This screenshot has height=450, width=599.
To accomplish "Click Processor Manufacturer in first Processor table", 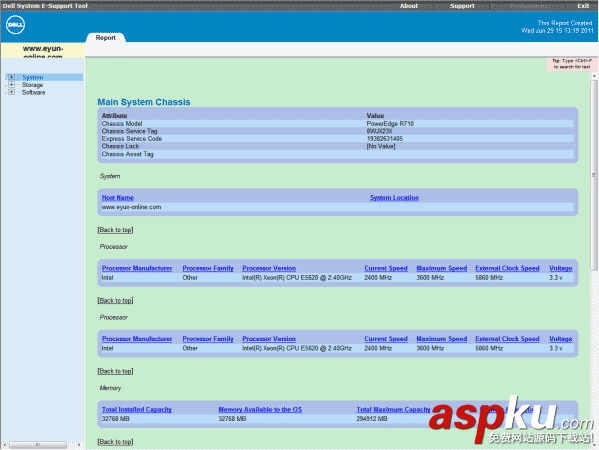I will click(x=137, y=268).
